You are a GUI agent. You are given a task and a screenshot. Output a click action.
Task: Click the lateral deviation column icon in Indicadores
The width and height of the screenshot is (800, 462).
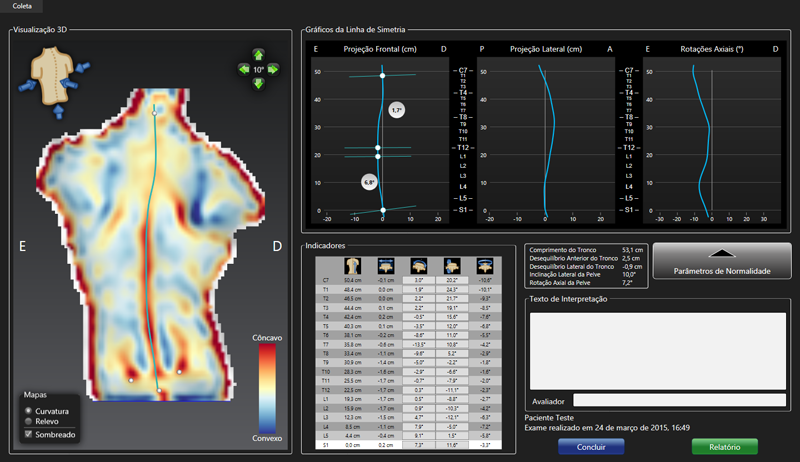tap(386, 266)
